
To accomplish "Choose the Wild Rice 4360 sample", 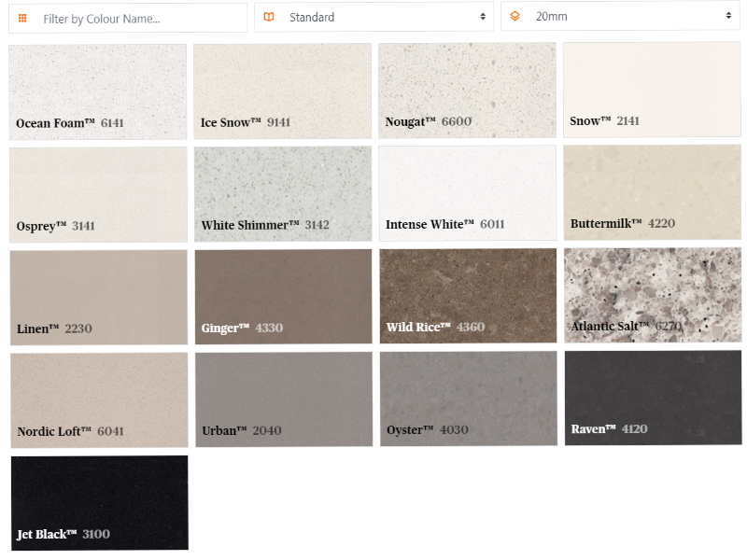I will point(467,295).
